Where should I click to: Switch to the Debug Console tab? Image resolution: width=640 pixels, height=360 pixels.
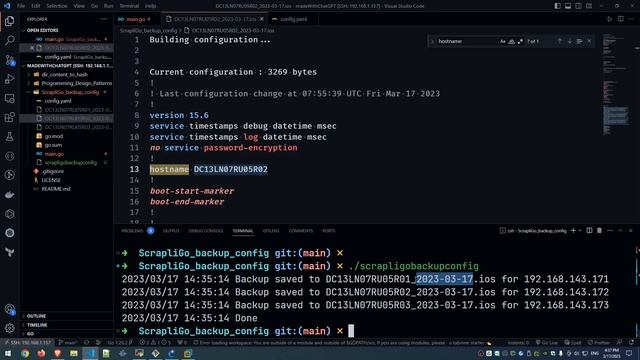click(206, 231)
